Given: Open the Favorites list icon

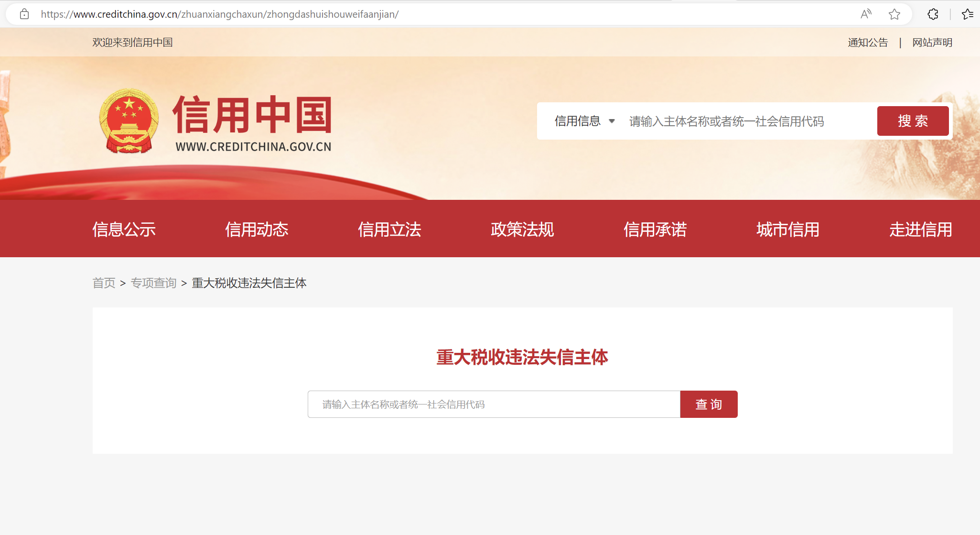Looking at the screenshot, I should coord(968,14).
